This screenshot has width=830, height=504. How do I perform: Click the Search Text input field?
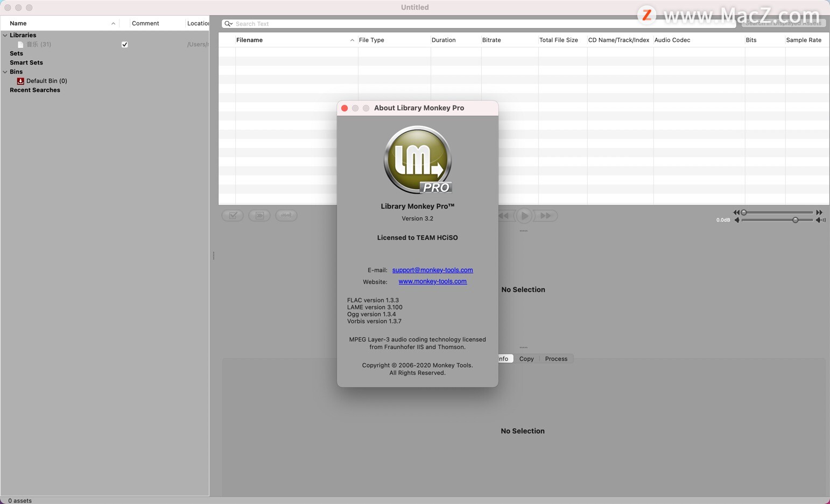(x=479, y=24)
